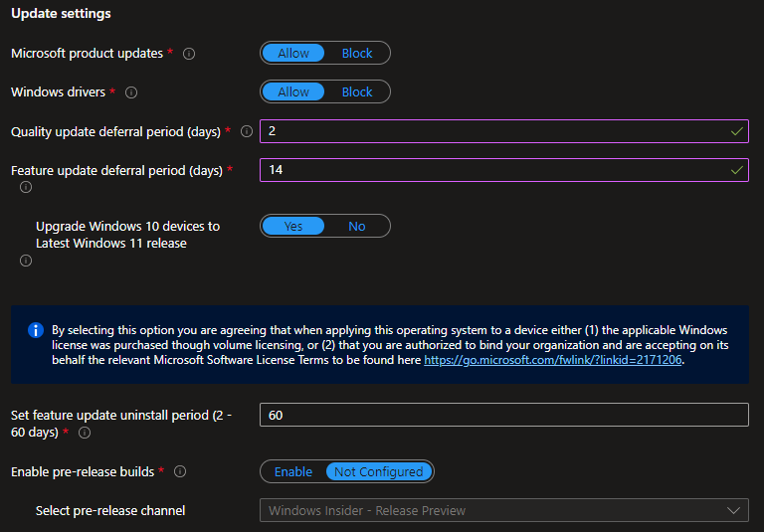Open the Microsoft Software License Terms link

tap(553, 360)
